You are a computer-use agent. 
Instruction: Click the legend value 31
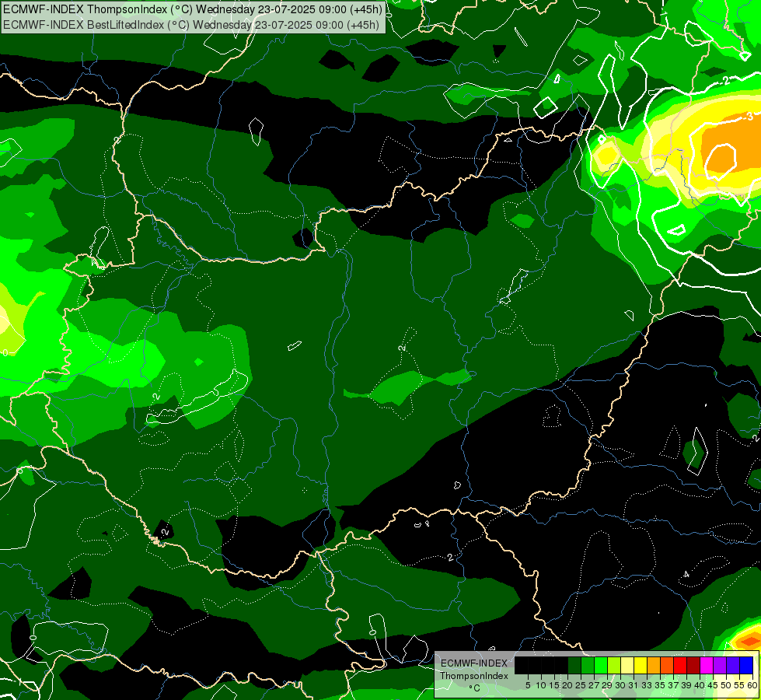(634, 685)
